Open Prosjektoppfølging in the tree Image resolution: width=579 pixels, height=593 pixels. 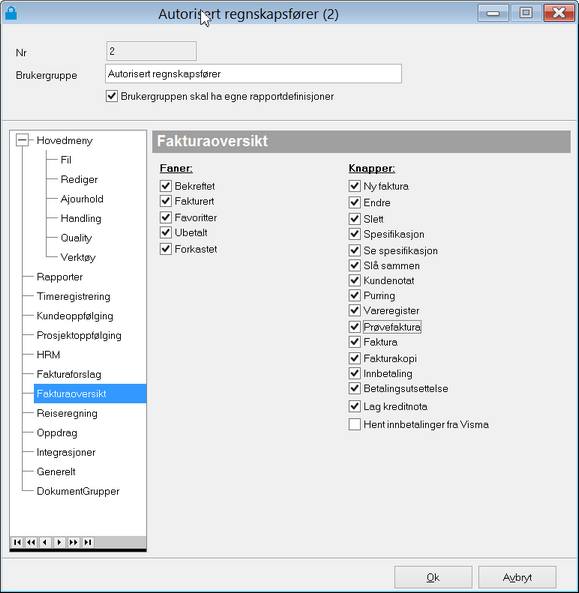coord(79,335)
